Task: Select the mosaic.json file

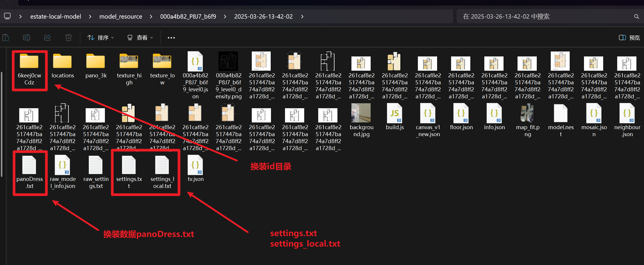Action: click(594, 121)
